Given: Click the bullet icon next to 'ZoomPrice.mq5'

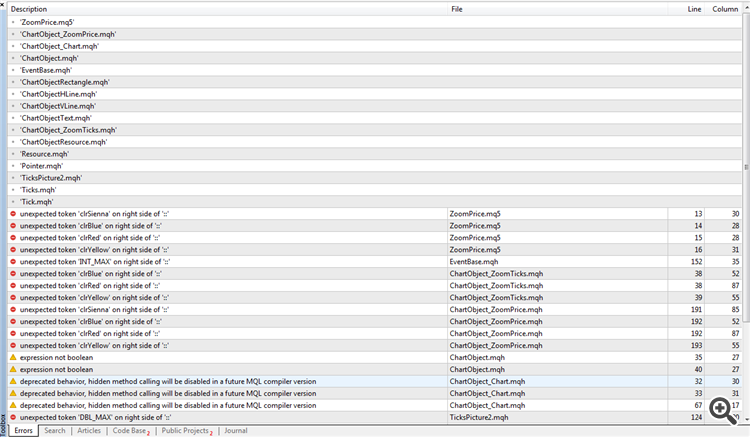Looking at the screenshot, I should click(x=13, y=21).
